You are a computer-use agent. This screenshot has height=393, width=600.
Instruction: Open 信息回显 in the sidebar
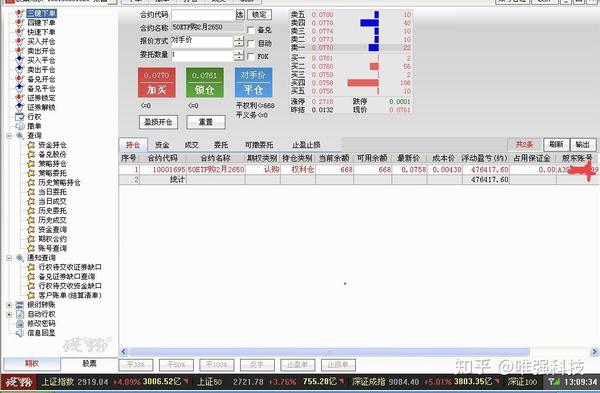pyautogui.click(x=41, y=333)
